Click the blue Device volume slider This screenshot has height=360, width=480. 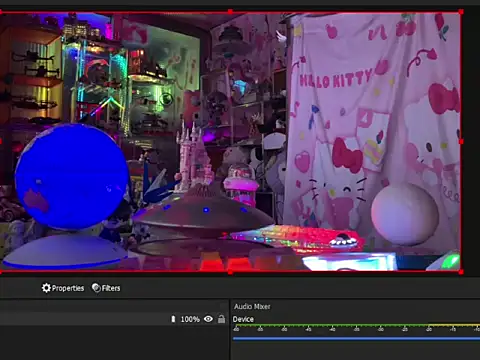[356, 339]
